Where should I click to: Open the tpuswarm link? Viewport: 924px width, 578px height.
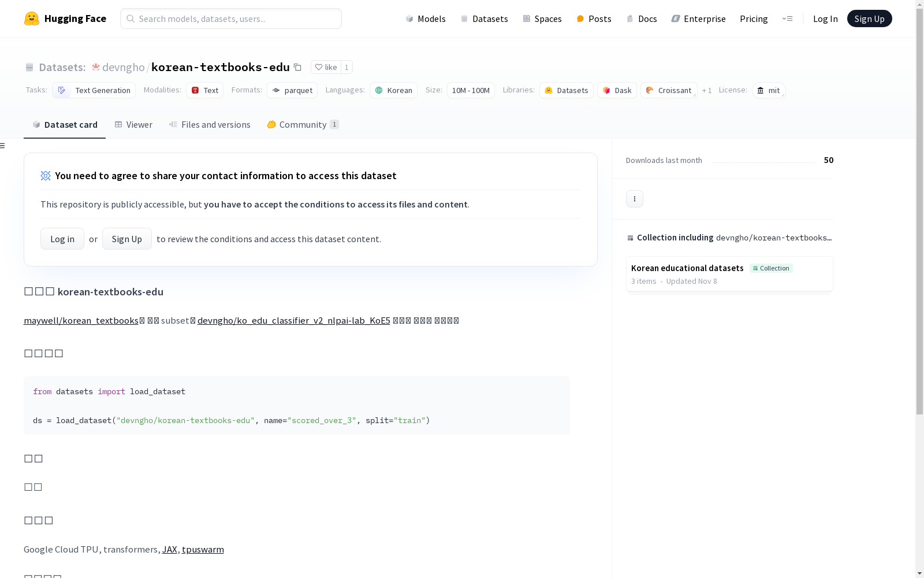(203, 549)
